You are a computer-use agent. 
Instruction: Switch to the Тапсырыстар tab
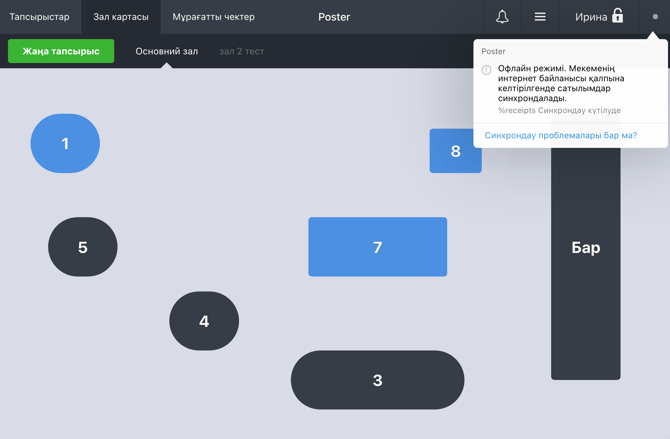(x=39, y=17)
